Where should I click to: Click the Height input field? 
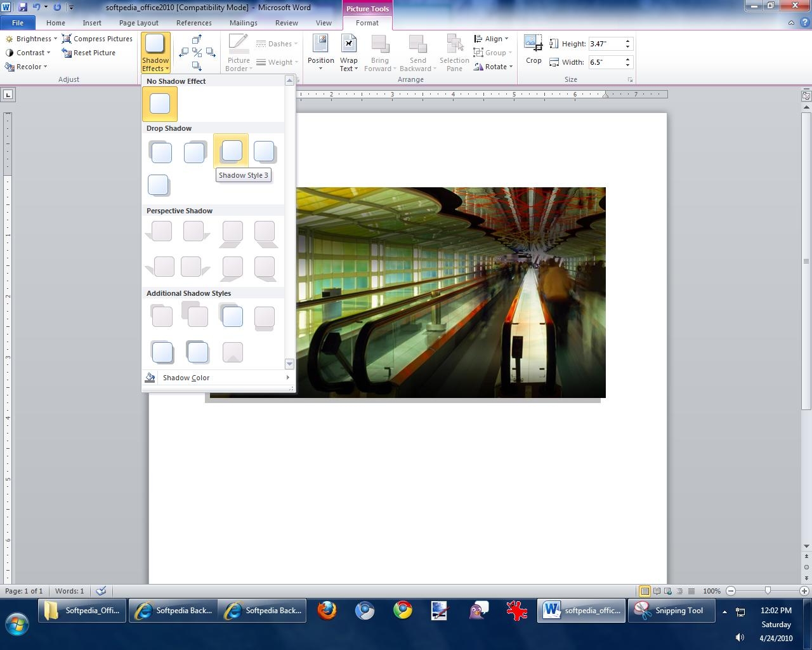(x=605, y=44)
